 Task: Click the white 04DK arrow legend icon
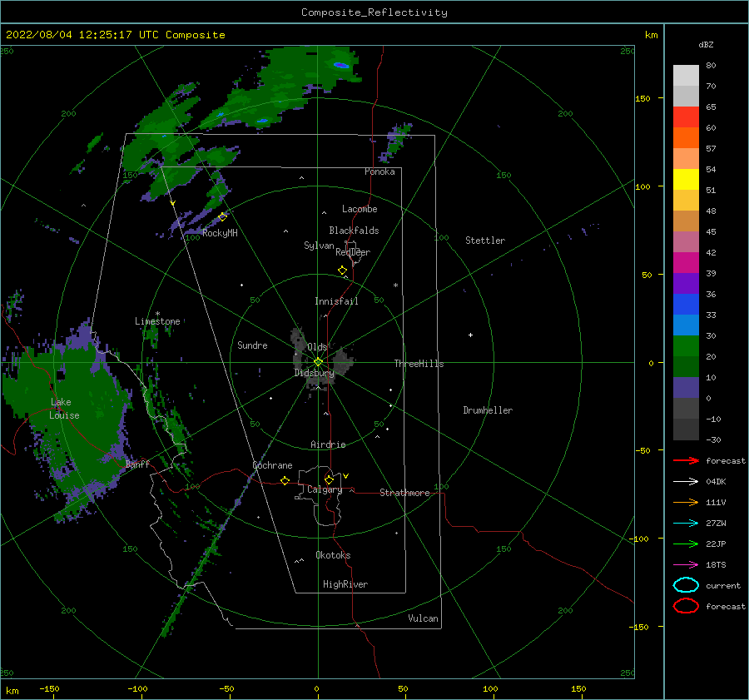pos(686,481)
